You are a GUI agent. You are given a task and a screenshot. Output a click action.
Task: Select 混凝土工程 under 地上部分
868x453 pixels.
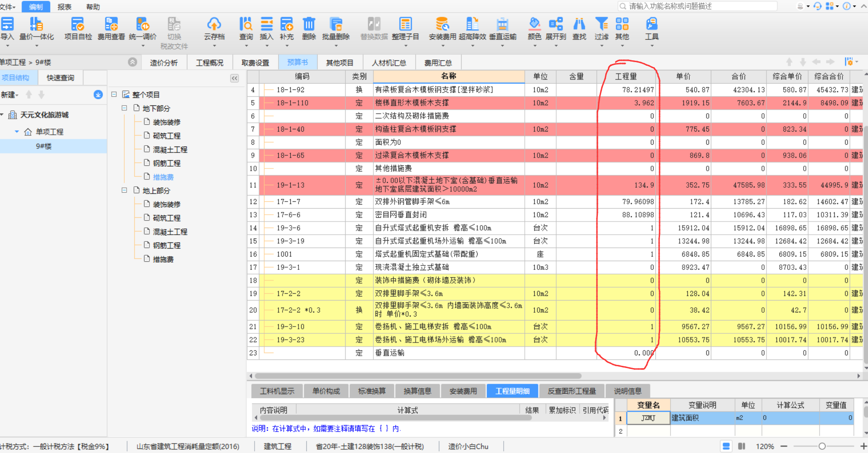pyautogui.click(x=170, y=232)
